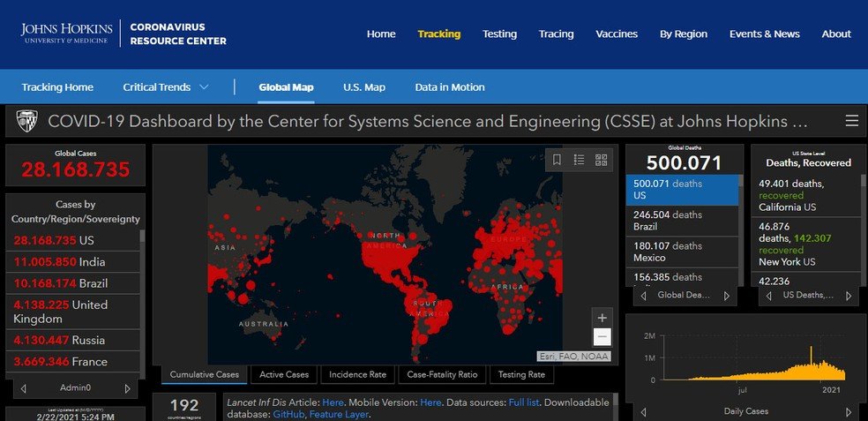Switch map to Active Cases tab
The height and width of the screenshot is (421, 868).
[284, 374]
